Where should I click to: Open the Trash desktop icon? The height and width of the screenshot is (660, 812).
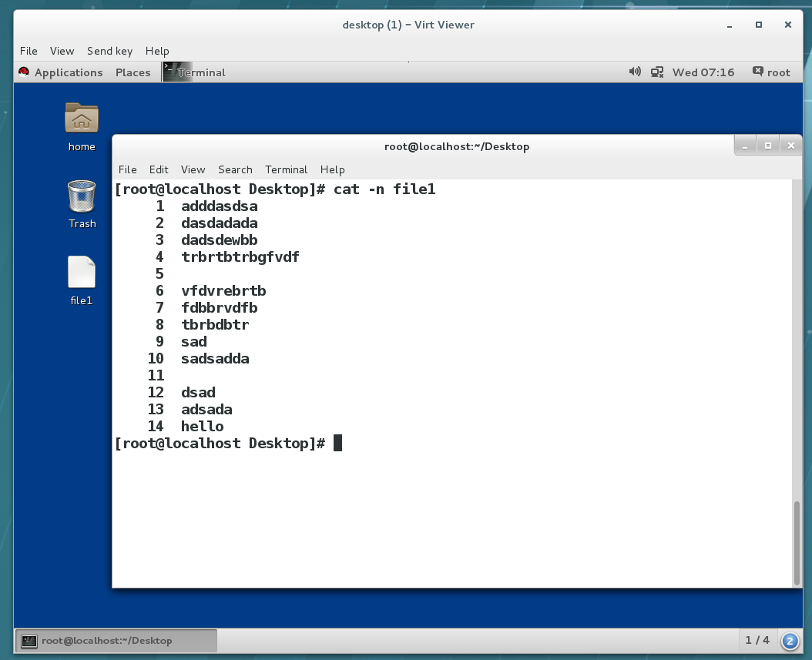pos(82,196)
